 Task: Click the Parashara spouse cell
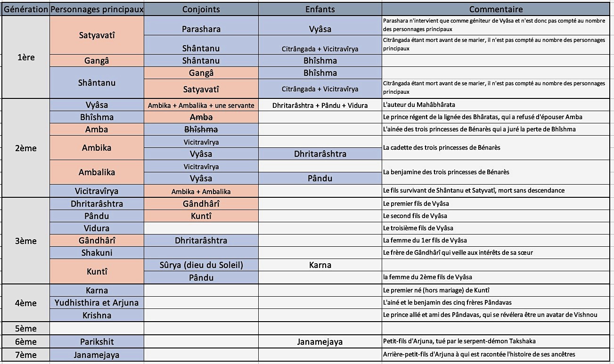(x=201, y=29)
